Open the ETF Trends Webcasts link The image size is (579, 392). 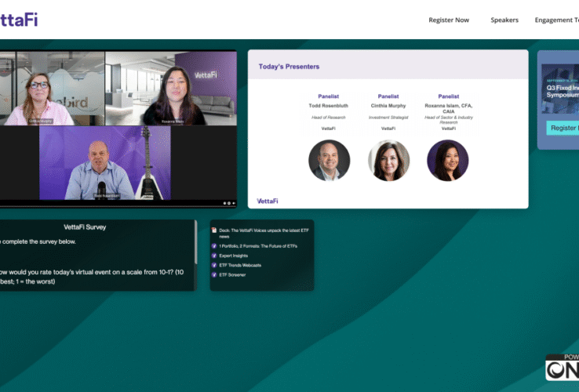(240, 265)
